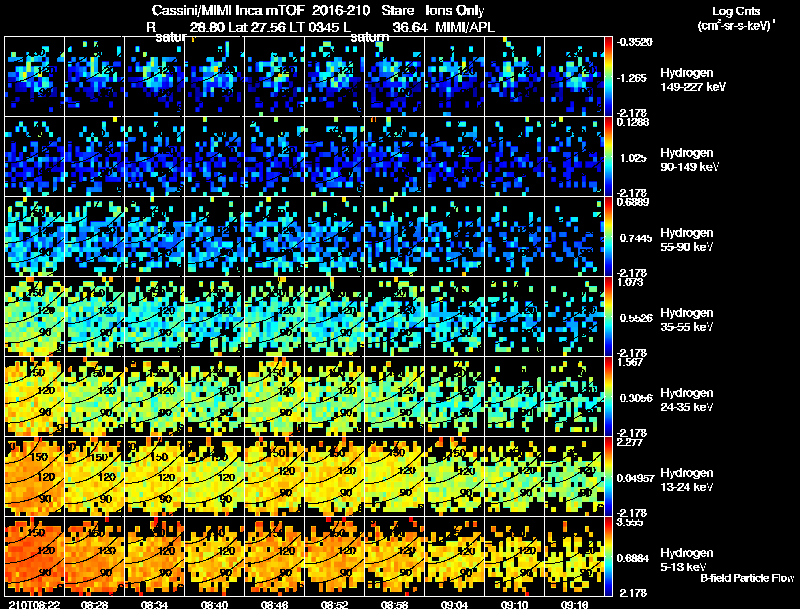This screenshot has height=609, width=800.
Task: Click the '0.1288' colorbar value
Action: pyautogui.click(x=633, y=122)
